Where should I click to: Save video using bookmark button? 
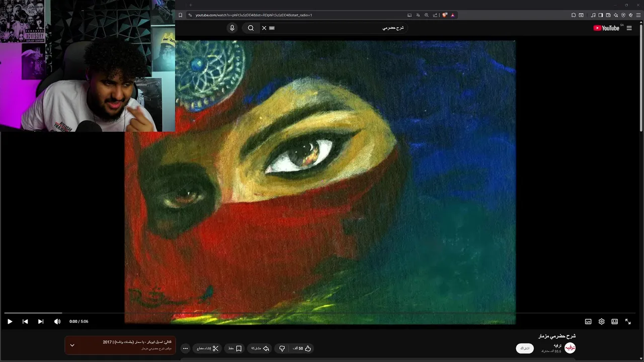(x=235, y=348)
